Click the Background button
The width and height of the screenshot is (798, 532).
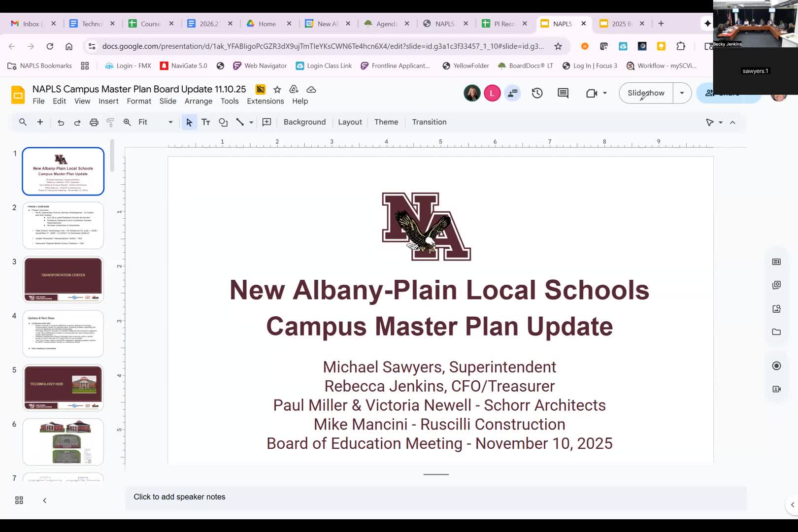click(304, 122)
